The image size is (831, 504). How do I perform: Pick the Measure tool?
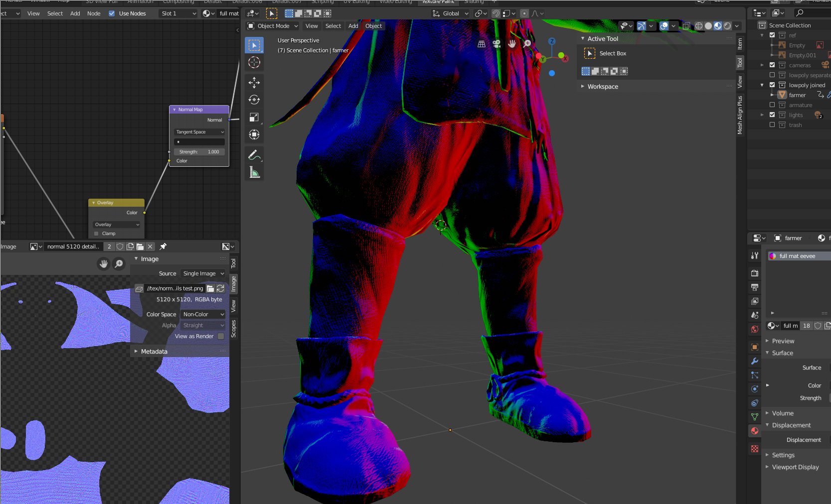(254, 172)
